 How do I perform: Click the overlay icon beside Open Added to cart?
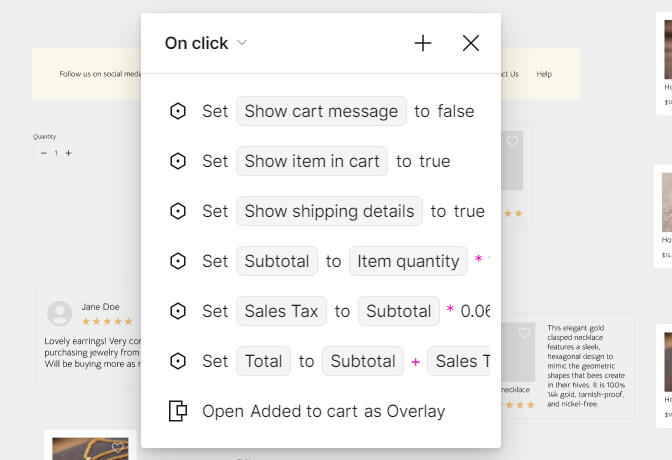tap(177, 411)
